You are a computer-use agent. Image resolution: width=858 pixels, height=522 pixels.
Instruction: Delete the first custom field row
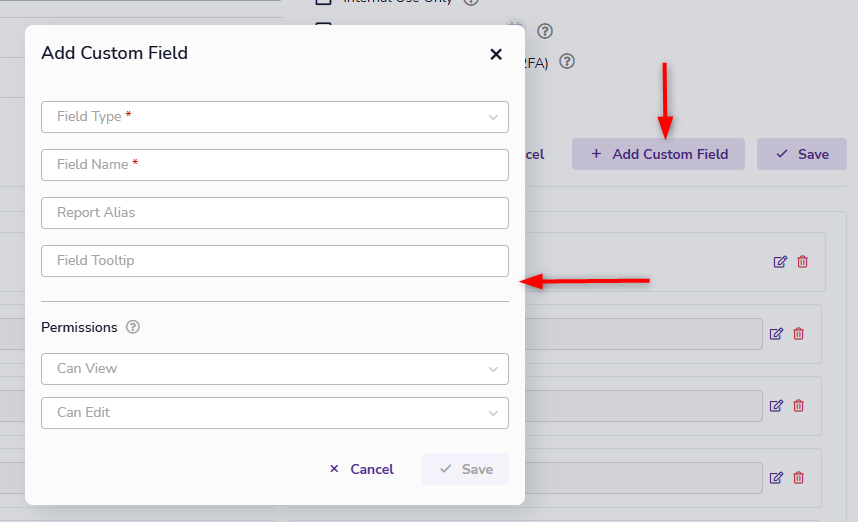click(802, 262)
